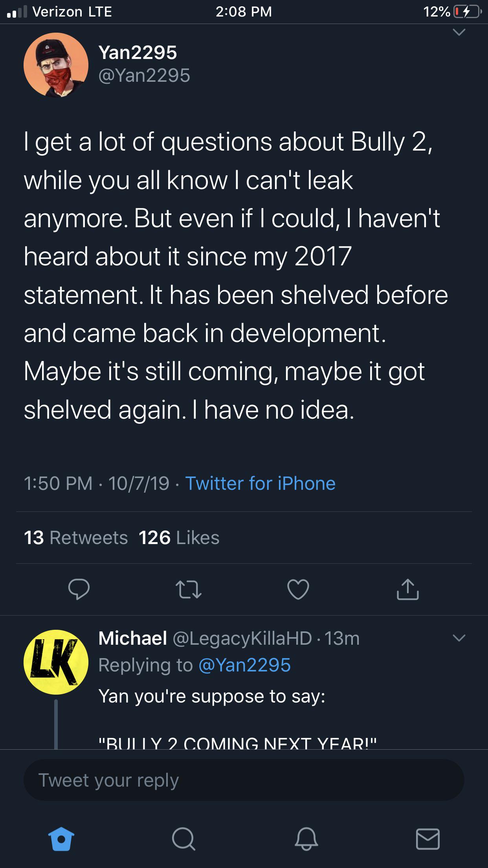Tap the reply speech bubble icon
This screenshot has height=868, width=488.
pos(79,589)
